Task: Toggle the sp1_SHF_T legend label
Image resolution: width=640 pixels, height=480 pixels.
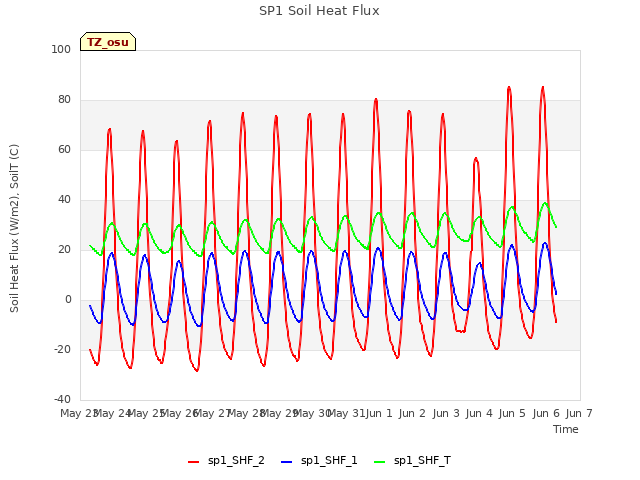Action: tap(422, 461)
